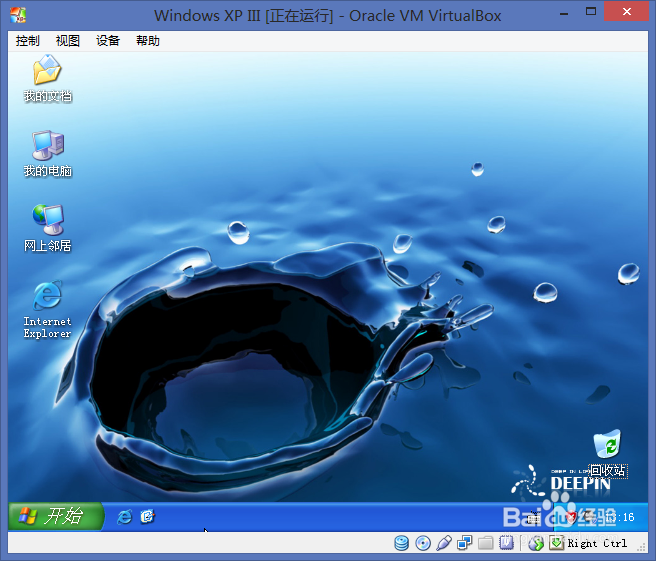Screen dimensions: 656x561
Task: Click the CPU virtualization status icon
Action: coord(506,543)
